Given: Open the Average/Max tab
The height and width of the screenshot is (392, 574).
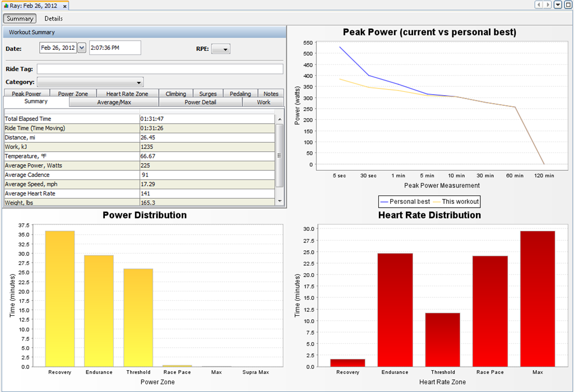Looking at the screenshot, I should point(114,102).
